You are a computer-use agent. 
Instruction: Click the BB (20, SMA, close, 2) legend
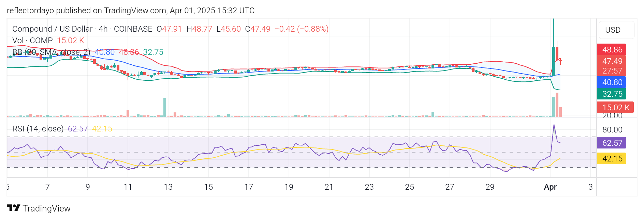tap(51, 52)
